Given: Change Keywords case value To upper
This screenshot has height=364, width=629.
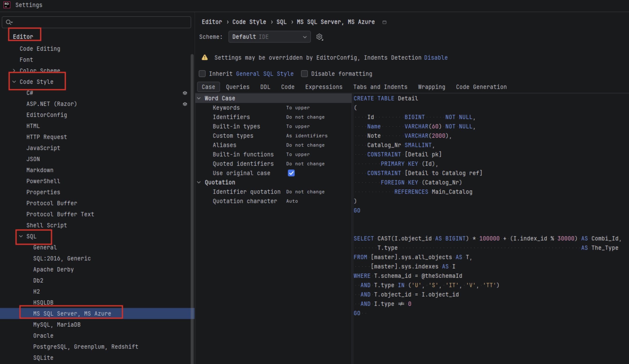Looking at the screenshot, I should [x=298, y=108].
